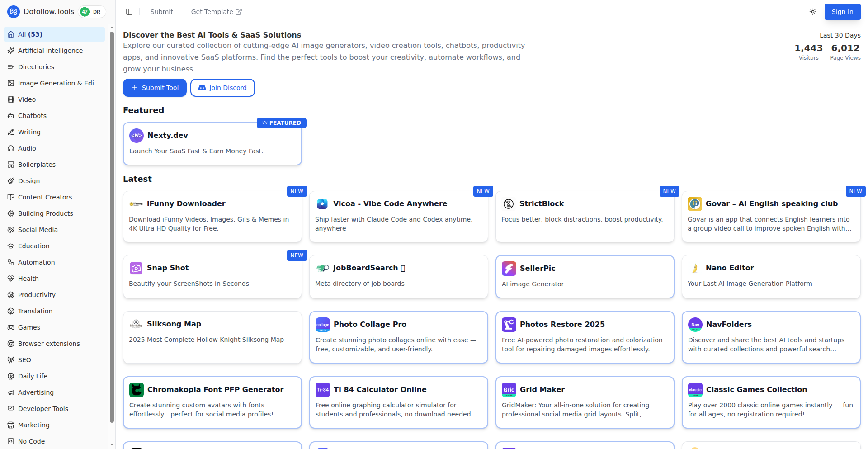The image size is (868, 449).
Task: Click the Join Discord button
Action: click(222, 88)
